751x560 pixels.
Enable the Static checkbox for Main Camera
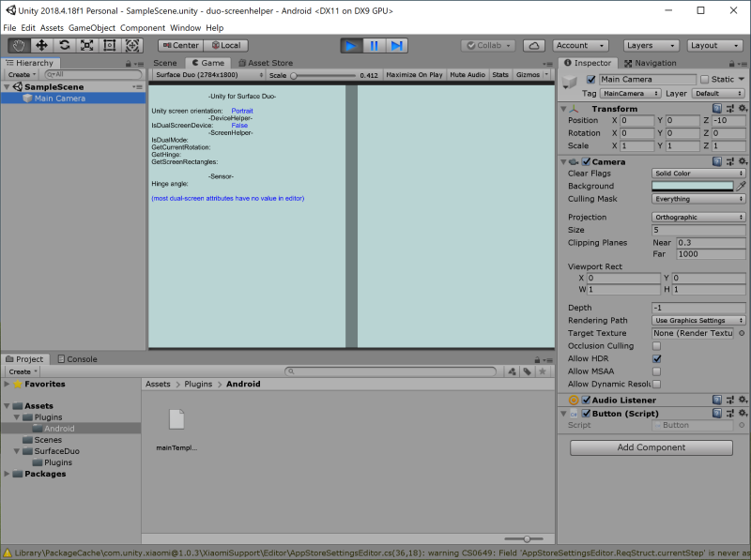tap(703, 79)
